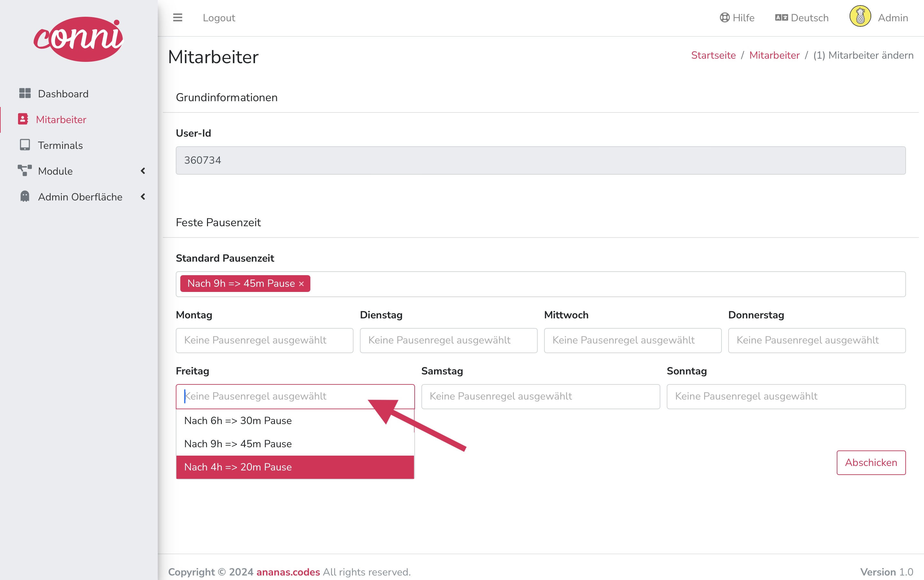Click the 'Version 1.0' footer text
This screenshot has width=924, height=580.
(887, 572)
